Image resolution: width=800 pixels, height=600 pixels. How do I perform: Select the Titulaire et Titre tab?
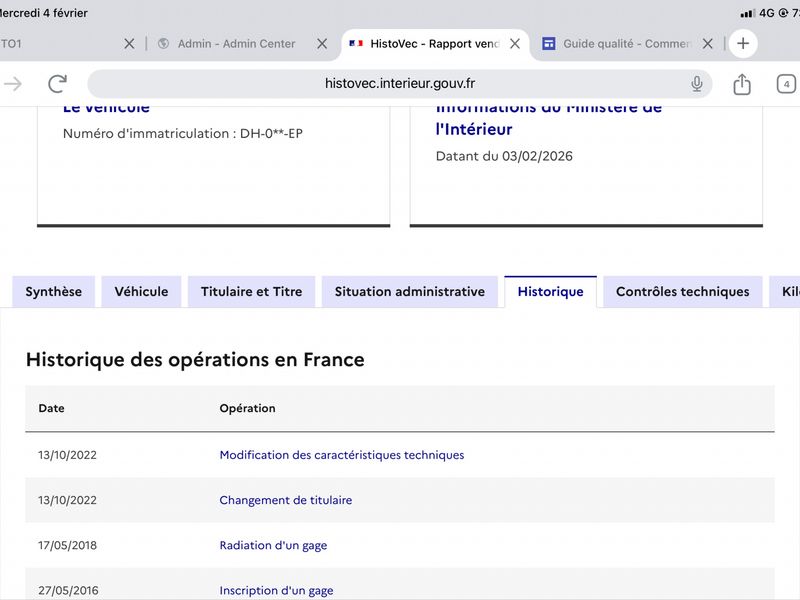[251, 292]
